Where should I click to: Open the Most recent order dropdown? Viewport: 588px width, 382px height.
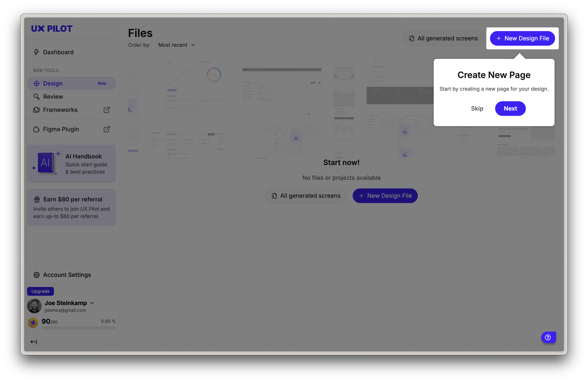pos(177,45)
